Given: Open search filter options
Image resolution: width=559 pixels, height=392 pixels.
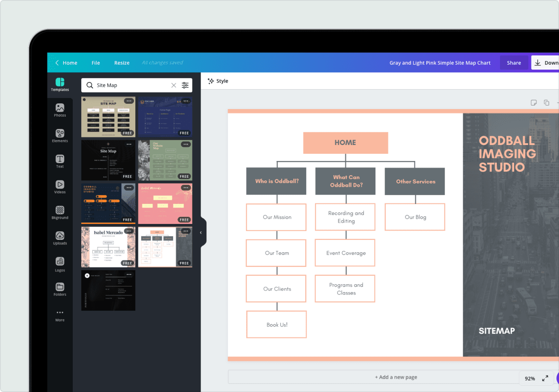Looking at the screenshot, I should (x=185, y=85).
